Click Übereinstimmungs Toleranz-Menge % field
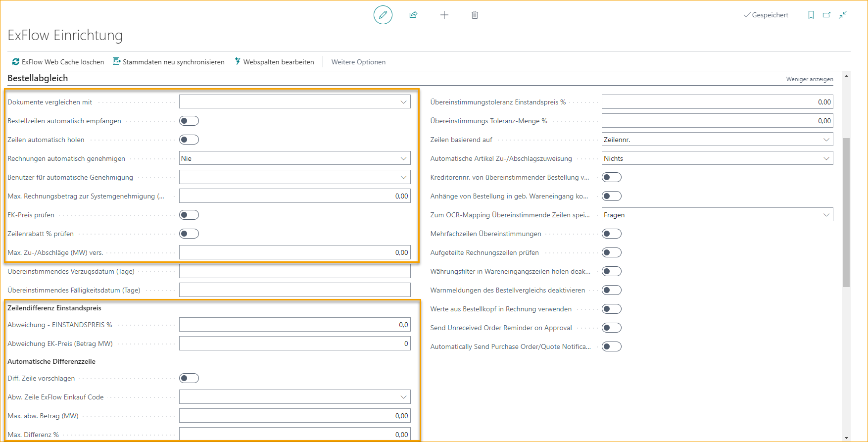 tap(718, 121)
